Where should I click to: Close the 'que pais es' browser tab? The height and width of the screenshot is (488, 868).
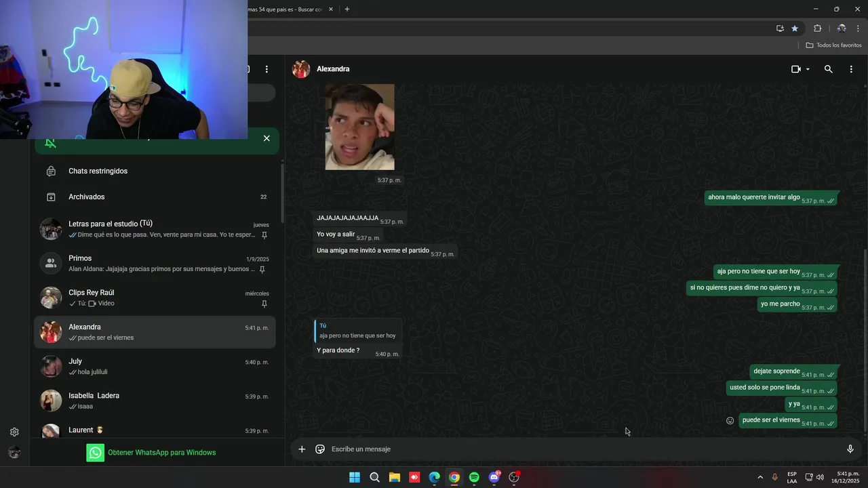(x=331, y=9)
